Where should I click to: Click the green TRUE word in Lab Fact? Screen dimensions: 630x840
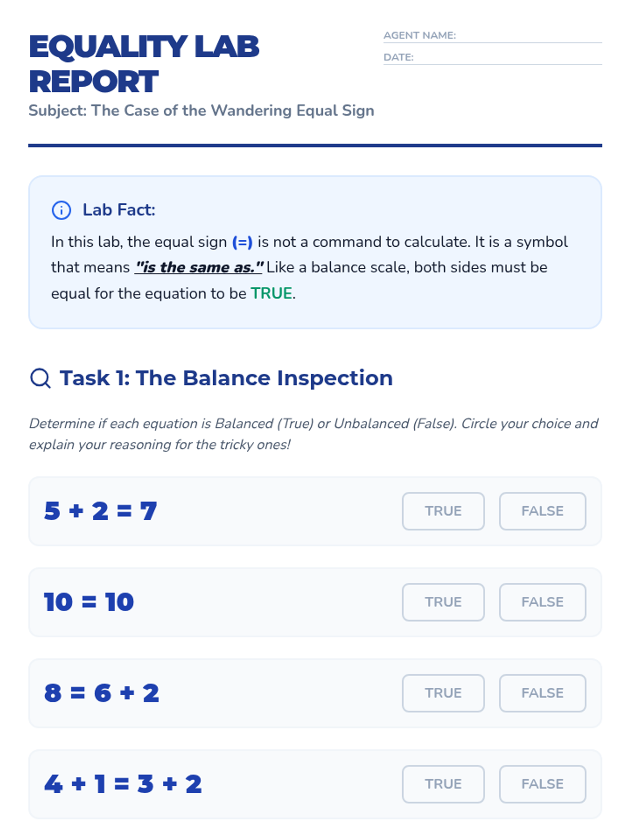[271, 293]
